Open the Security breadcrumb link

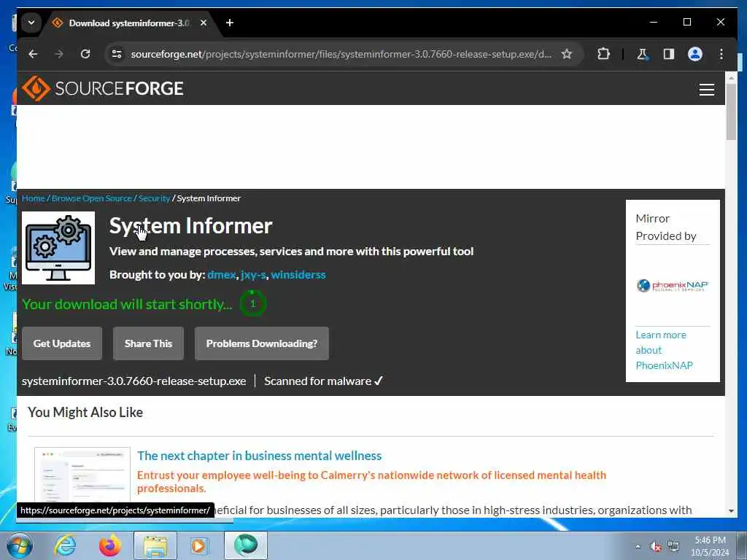[154, 198]
